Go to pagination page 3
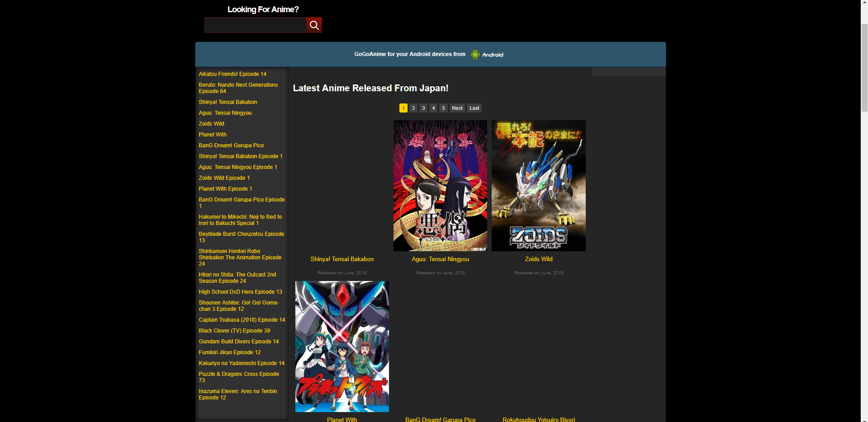868x422 pixels. 423,108
